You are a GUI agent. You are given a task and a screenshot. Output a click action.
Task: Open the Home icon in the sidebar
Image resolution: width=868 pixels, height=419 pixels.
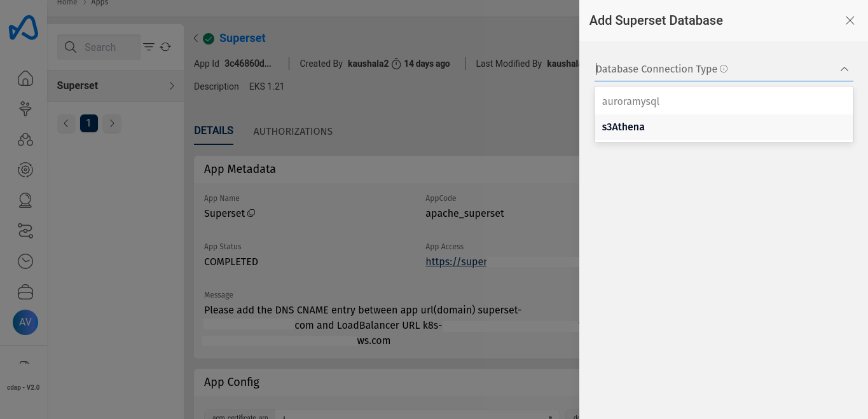(25, 78)
